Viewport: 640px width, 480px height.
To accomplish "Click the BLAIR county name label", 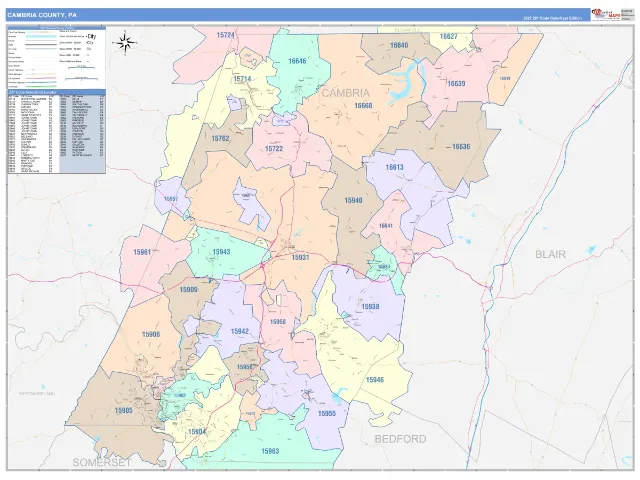I will (x=550, y=255).
